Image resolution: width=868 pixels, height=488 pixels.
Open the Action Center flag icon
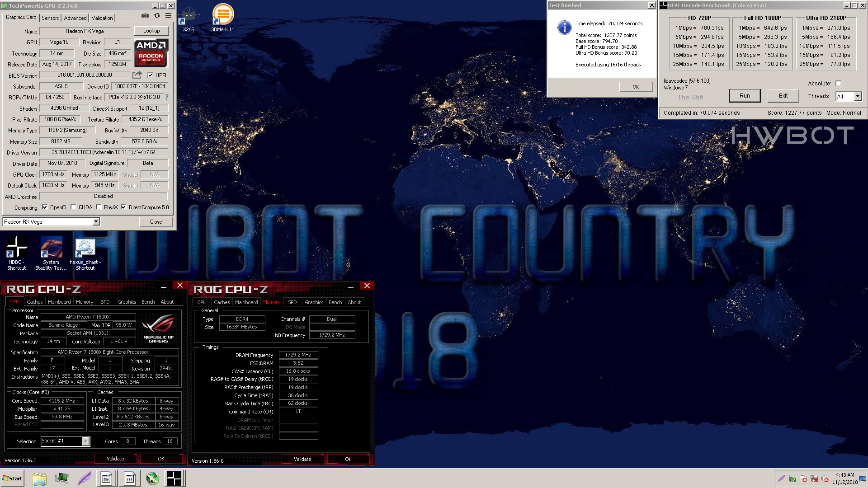803,479
